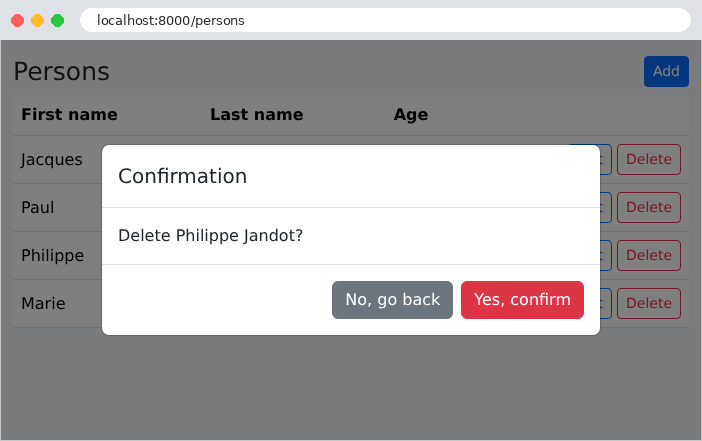Click the Jacques first name cell
Viewport: 702px width, 441px height.
pos(51,160)
